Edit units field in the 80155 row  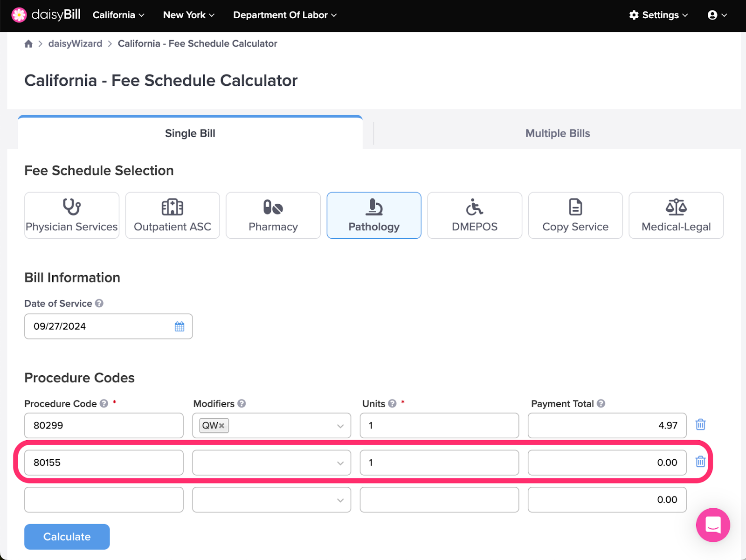(x=439, y=463)
